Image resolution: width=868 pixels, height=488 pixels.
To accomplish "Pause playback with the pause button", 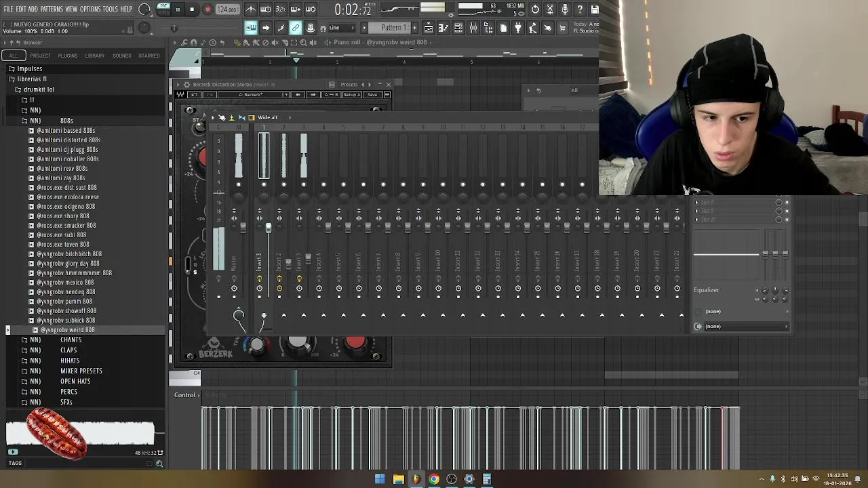I will [178, 9].
